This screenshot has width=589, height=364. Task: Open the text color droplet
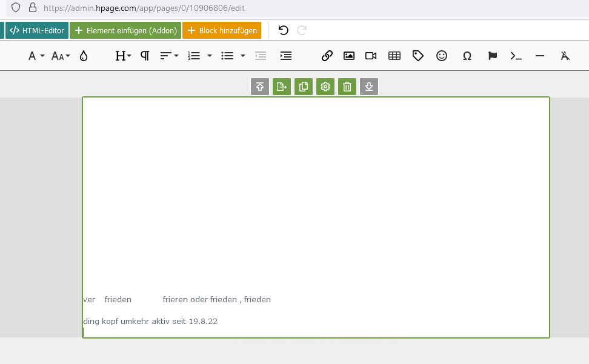click(x=84, y=56)
